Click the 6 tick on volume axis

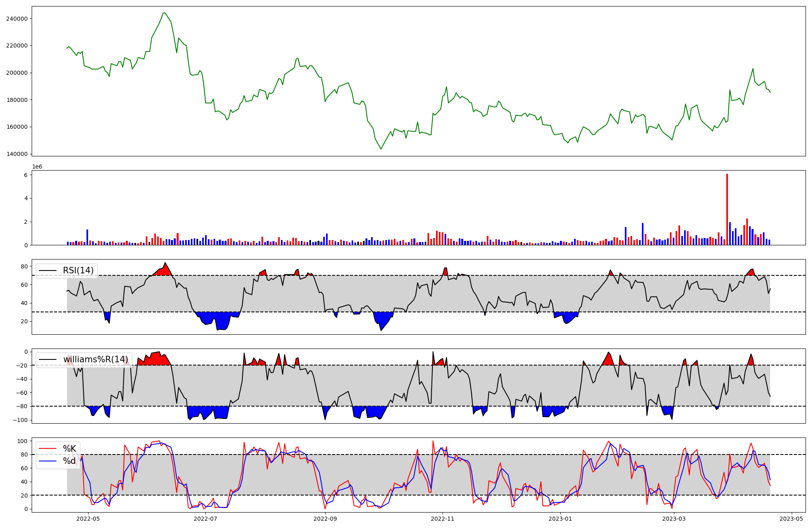pos(26,175)
